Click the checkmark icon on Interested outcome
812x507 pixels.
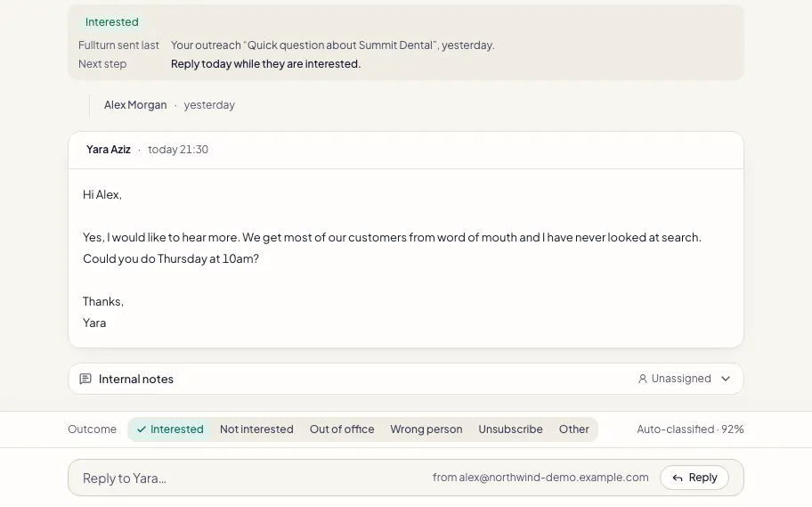click(142, 429)
